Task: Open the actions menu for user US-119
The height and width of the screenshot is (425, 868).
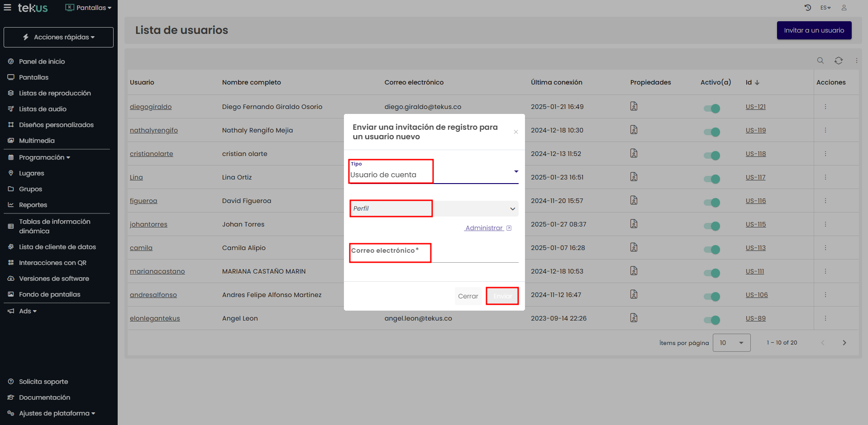Action: pyautogui.click(x=825, y=130)
